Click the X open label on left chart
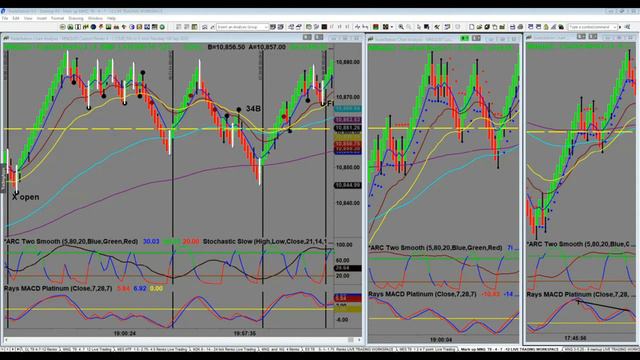The width and height of the screenshot is (640, 360). pyautogui.click(x=26, y=197)
